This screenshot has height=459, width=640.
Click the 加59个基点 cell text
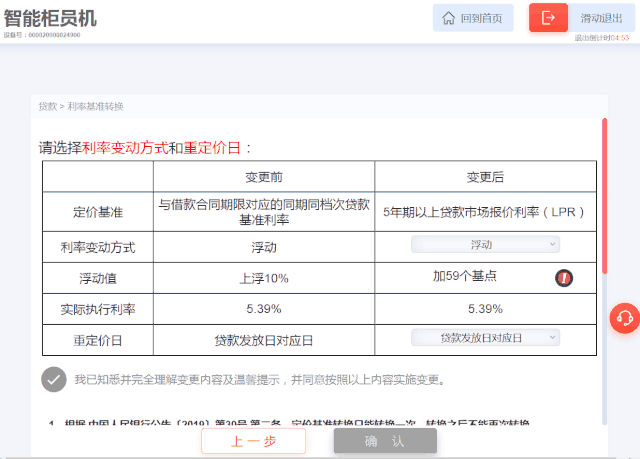[x=464, y=276]
